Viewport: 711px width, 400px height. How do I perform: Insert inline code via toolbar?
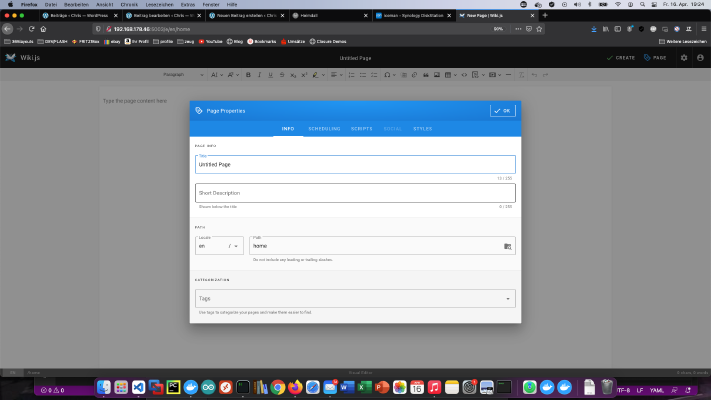pyautogui.click(x=464, y=75)
